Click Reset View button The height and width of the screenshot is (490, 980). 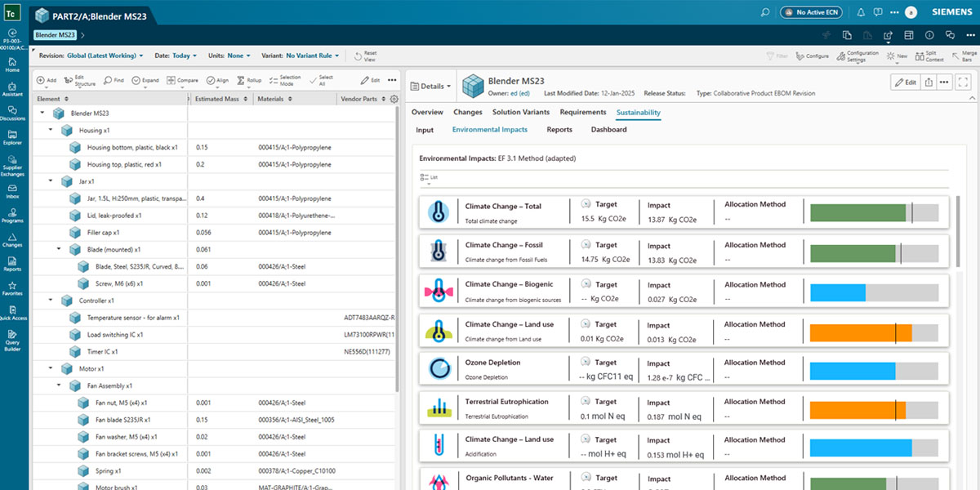tap(364, 56)
